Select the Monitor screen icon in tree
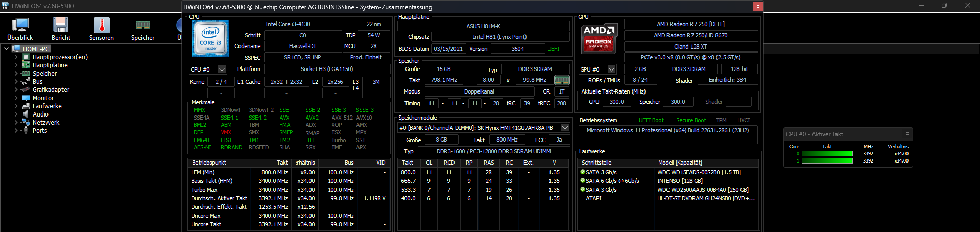The width and height of the screenshot is (980, 232). coord(26,98)
